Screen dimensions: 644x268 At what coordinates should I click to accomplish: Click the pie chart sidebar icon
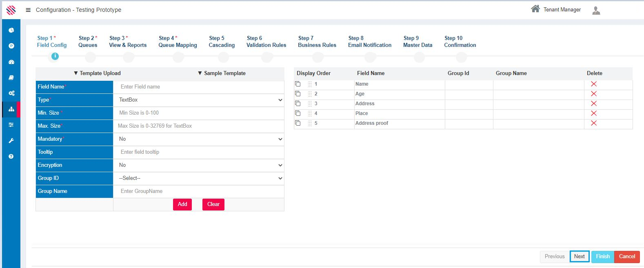click(x=11, y=30)
